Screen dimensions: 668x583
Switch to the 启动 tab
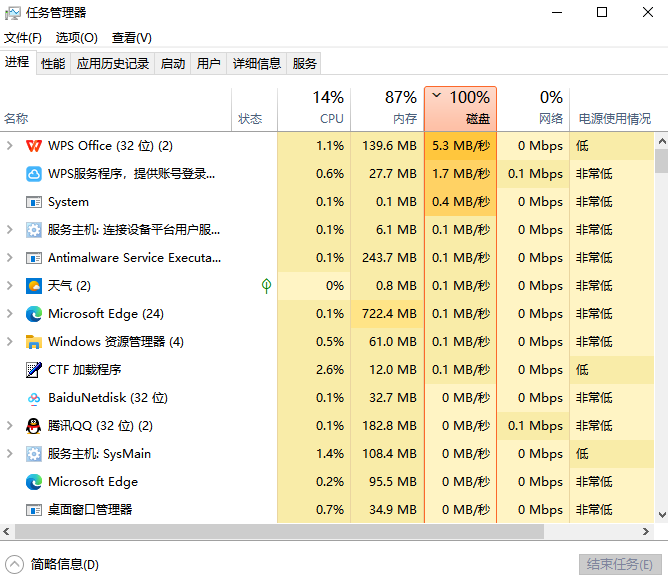point(173,63)
